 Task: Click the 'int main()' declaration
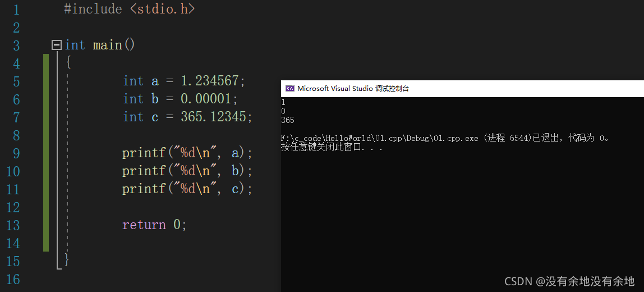(x=99, y=45)
